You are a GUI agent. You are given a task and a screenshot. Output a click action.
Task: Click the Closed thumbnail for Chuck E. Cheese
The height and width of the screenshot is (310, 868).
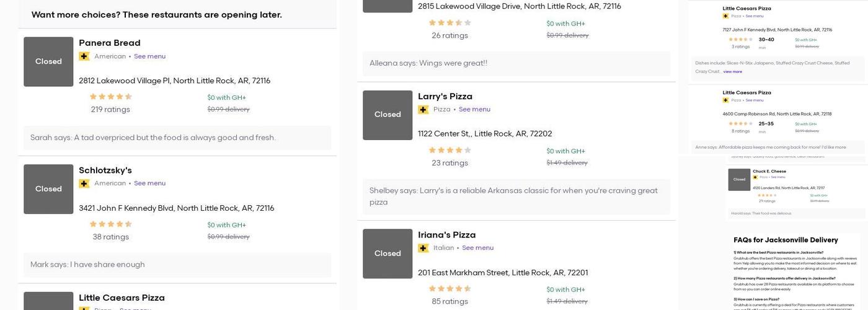pos(739,179)
